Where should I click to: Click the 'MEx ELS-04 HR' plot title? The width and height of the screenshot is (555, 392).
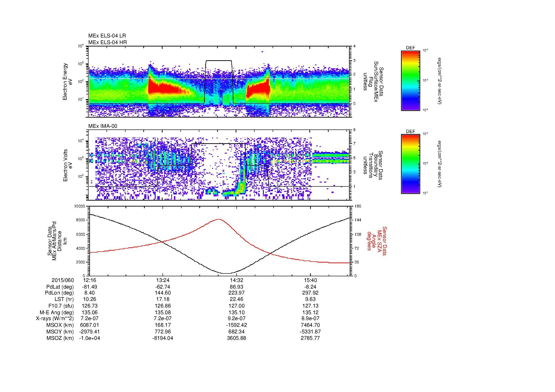(107, 42)
